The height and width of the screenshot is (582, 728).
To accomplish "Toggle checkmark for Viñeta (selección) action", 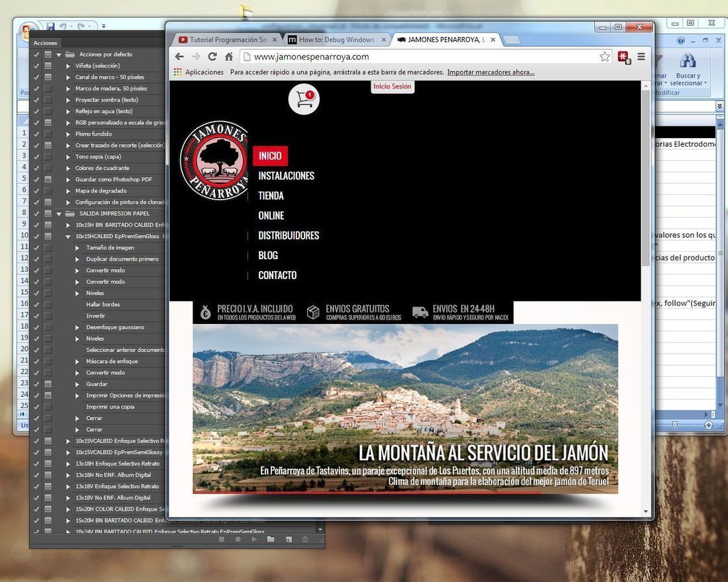I will pos(36,66).
